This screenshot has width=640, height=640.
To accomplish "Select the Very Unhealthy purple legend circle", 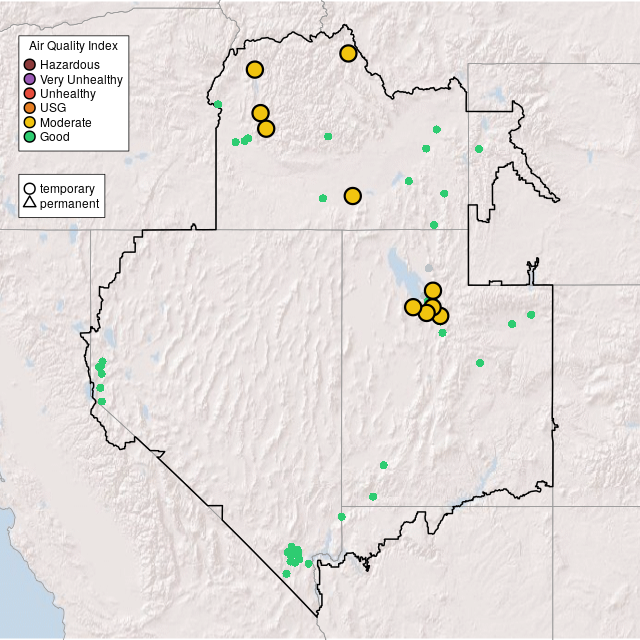I will [x=30, y=79].
